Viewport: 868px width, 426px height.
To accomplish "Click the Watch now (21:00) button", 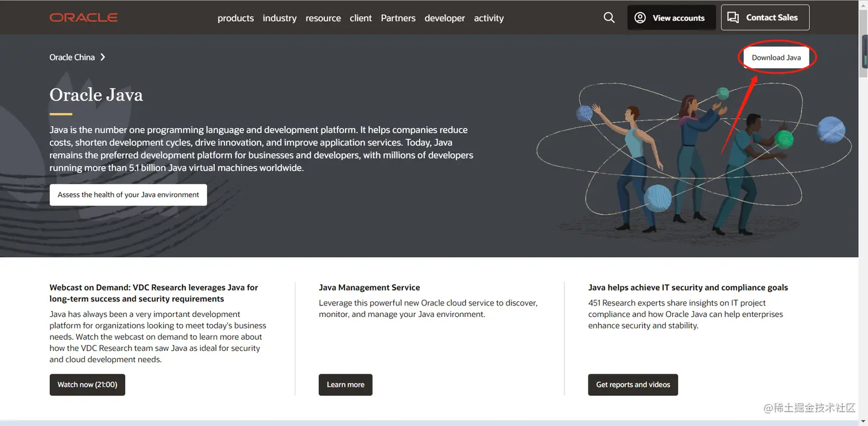I will [87, 385].
